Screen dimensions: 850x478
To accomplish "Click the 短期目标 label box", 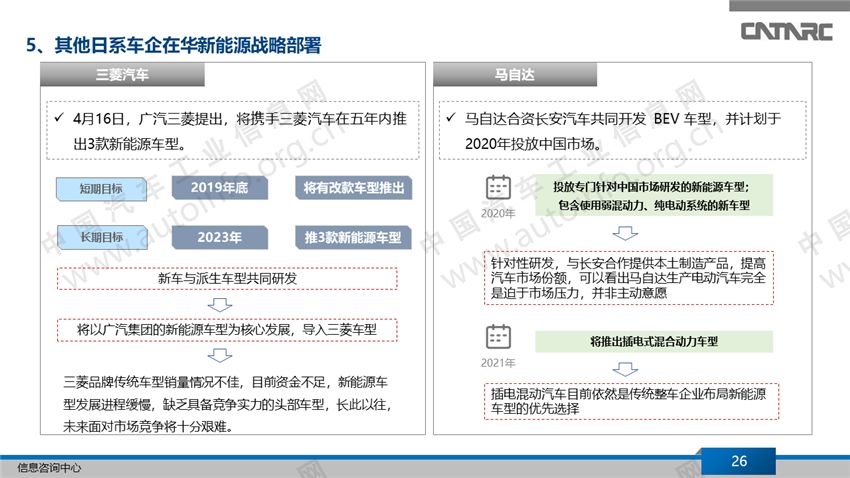I will coord(101,189).
